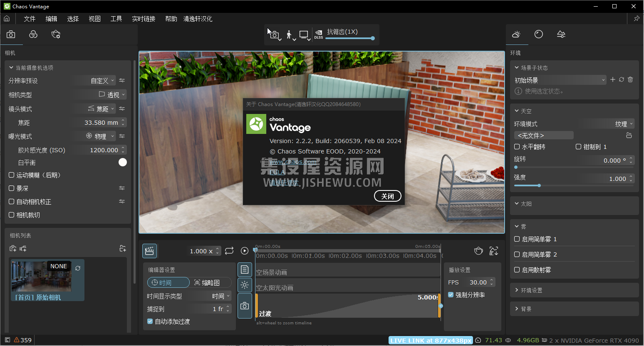Open the 初始场景 scene state dropdown
This screenshot has height=346, width=644.
coord(560,80)
